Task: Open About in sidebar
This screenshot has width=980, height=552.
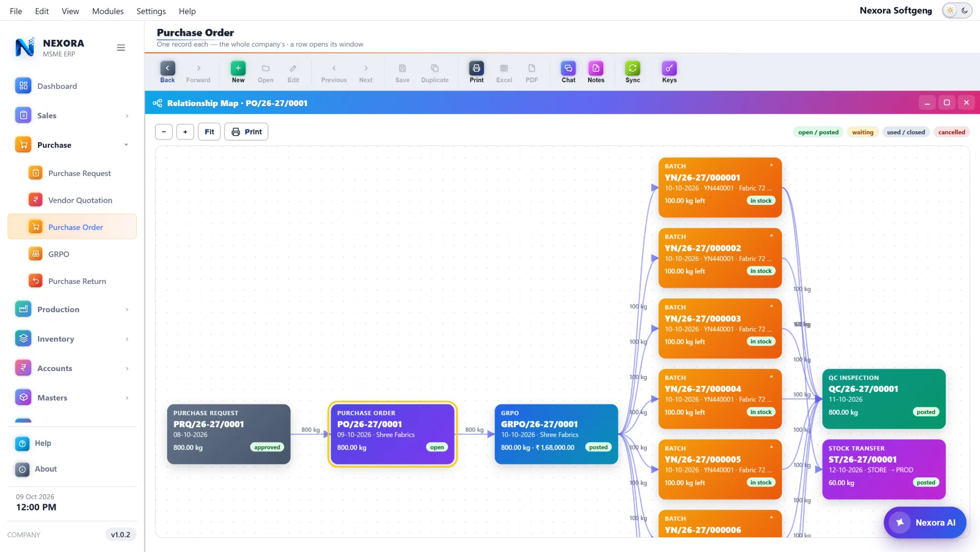Action: [x=72, y=469]
